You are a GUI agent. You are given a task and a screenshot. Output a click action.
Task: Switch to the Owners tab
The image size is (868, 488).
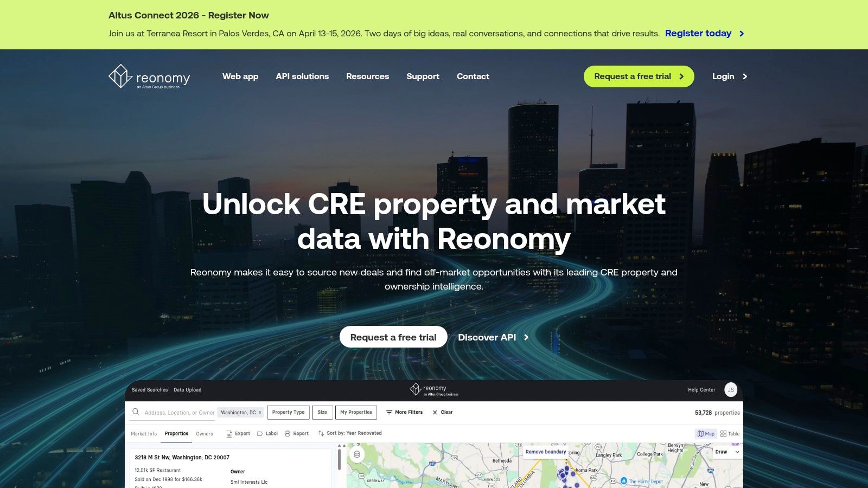point(205,434)
